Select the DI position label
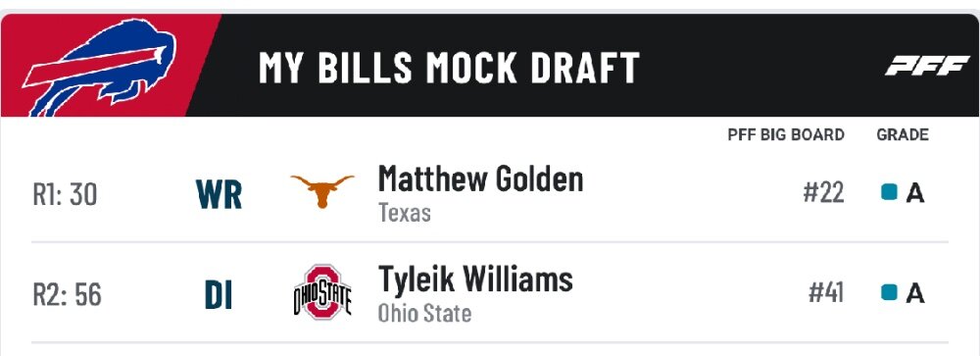980x356 pixels. [219, 295]
